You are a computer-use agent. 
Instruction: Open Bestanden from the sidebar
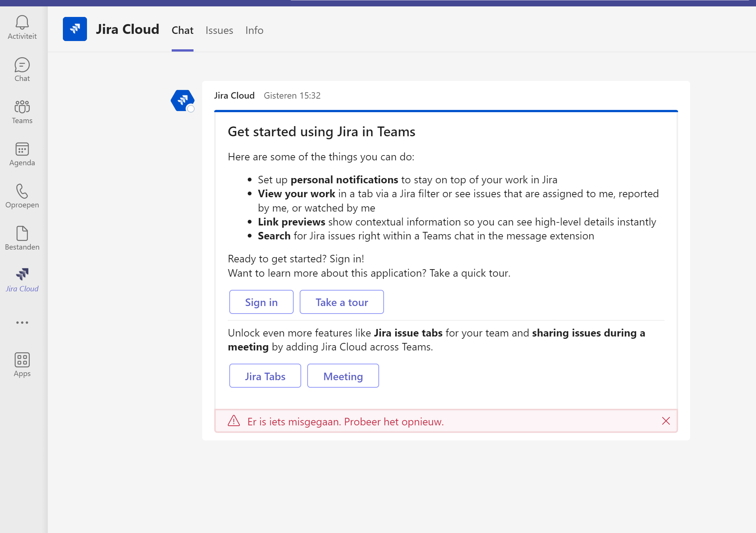tap(22, 238)
